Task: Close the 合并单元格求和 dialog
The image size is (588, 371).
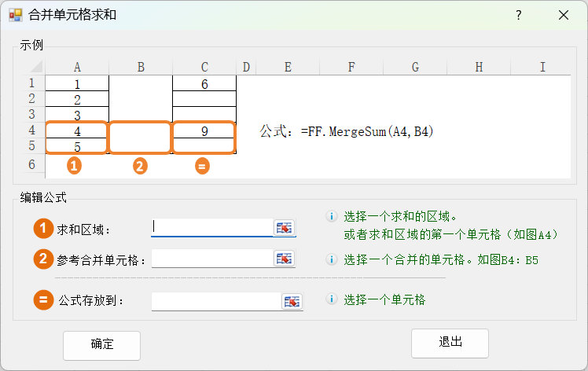Action: click(564, 15)
